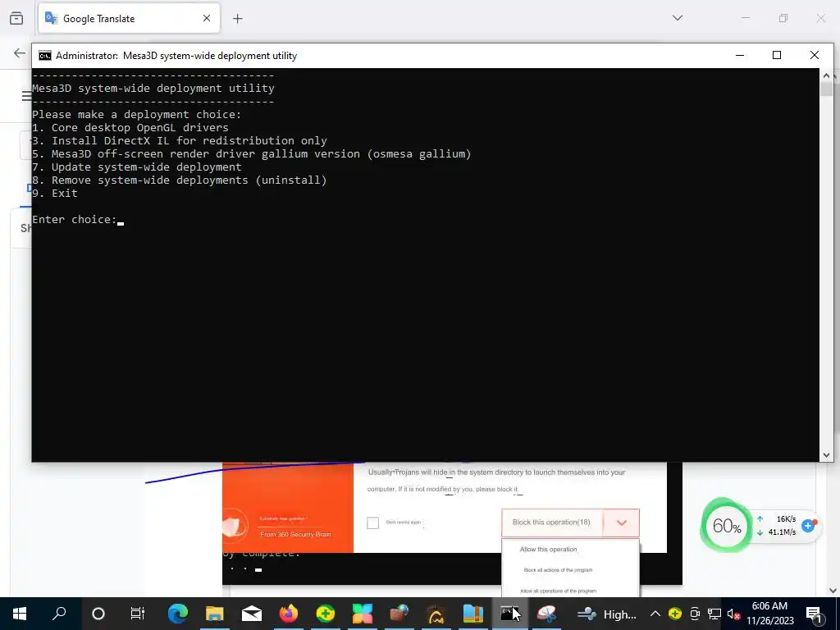840x630 pixels.
Task: Select the command prompt taskbar icon
Action: (509, 614)
